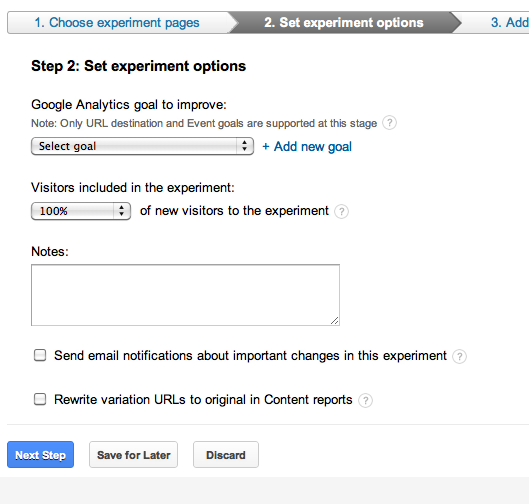This screenshot has width=529, height=504.
Task: Click Add new goal link
Action: 313,147
